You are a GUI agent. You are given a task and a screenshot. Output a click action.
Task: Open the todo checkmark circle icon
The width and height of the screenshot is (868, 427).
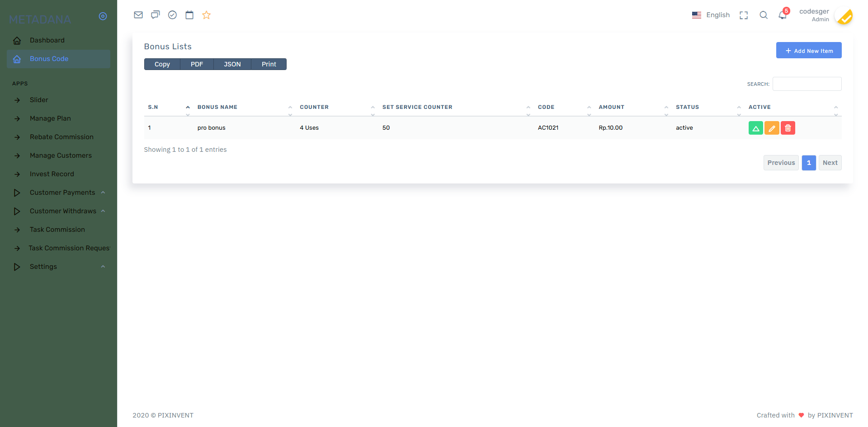click(172, 15)
